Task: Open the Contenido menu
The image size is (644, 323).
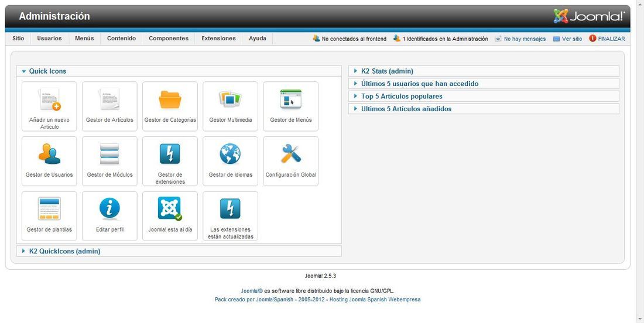Action: click(x=121, y=38)
